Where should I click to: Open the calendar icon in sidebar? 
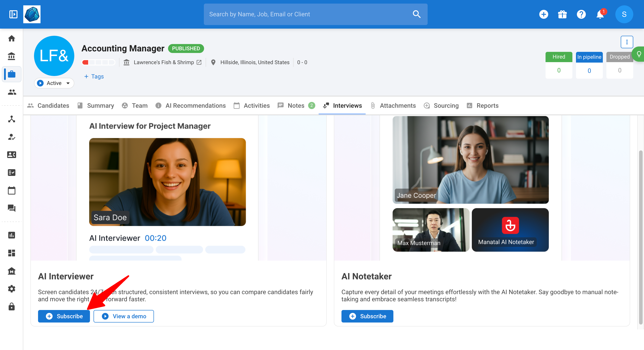11,190
